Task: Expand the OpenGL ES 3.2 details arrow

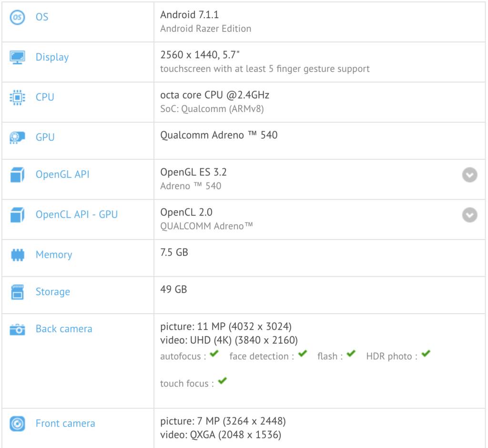Action: [469, 175]
